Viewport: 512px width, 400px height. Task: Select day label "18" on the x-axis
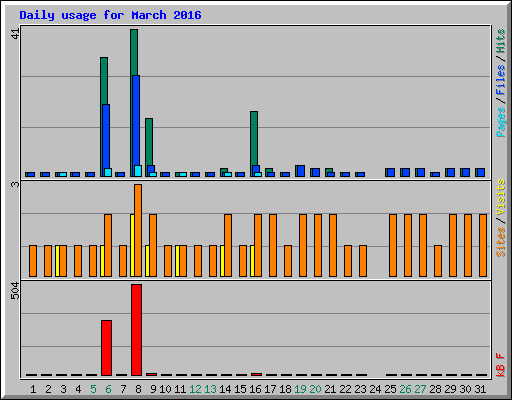285,389
